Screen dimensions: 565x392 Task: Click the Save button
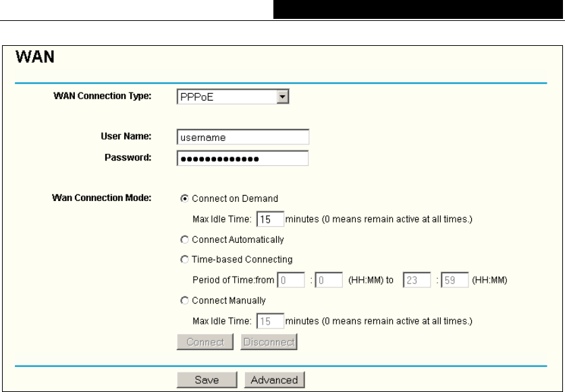tap(207, 380)
